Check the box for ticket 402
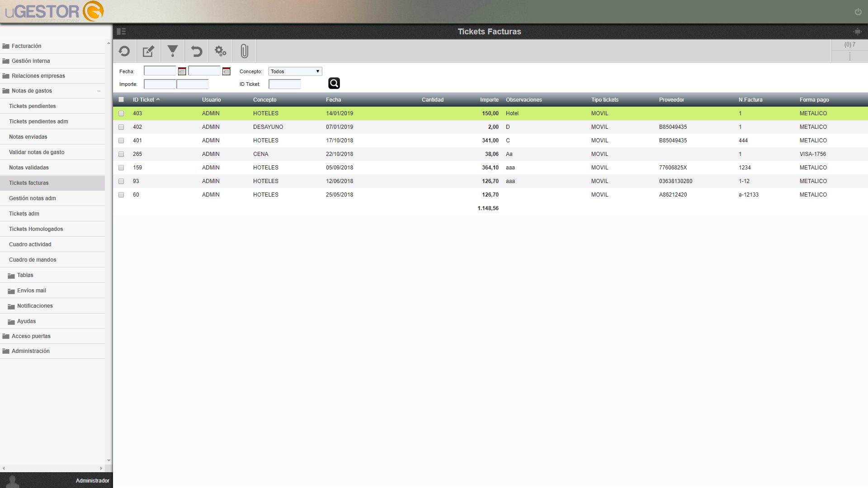This screenshot has height=488, width=868. click(x=121, y=127)
